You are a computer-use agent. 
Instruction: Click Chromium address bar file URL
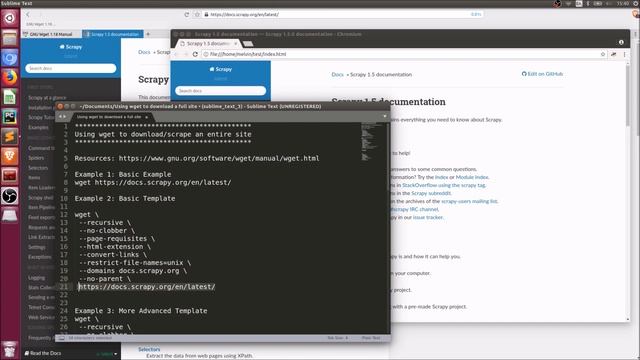coord(400,54)
